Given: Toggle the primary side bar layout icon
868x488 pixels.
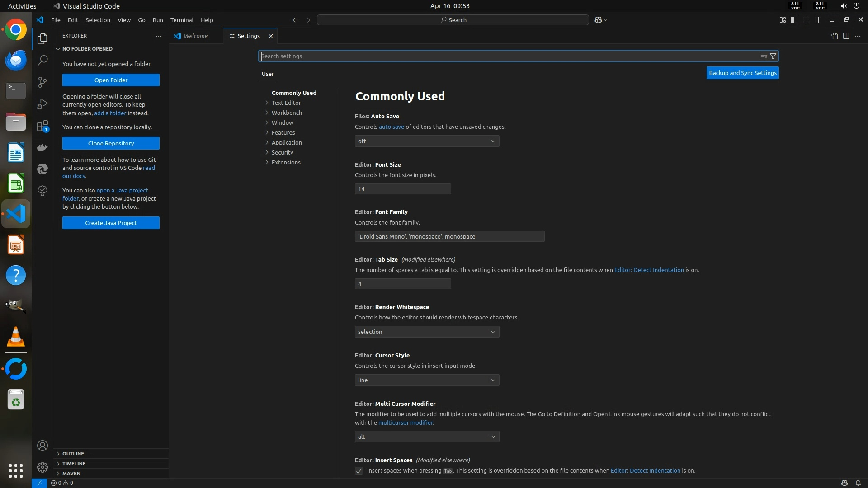Looking at the screenshot, I should tap(794, 20).
